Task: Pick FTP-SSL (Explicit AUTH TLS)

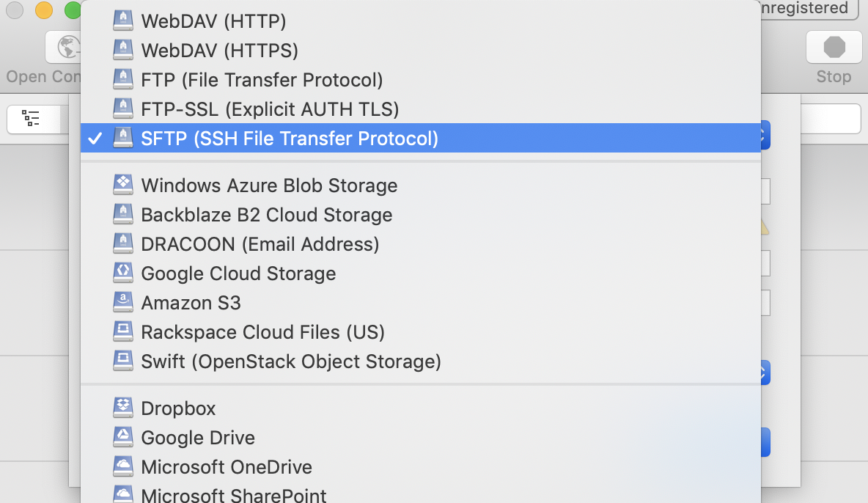Action: pyautogui.click(x=270, y=109)
